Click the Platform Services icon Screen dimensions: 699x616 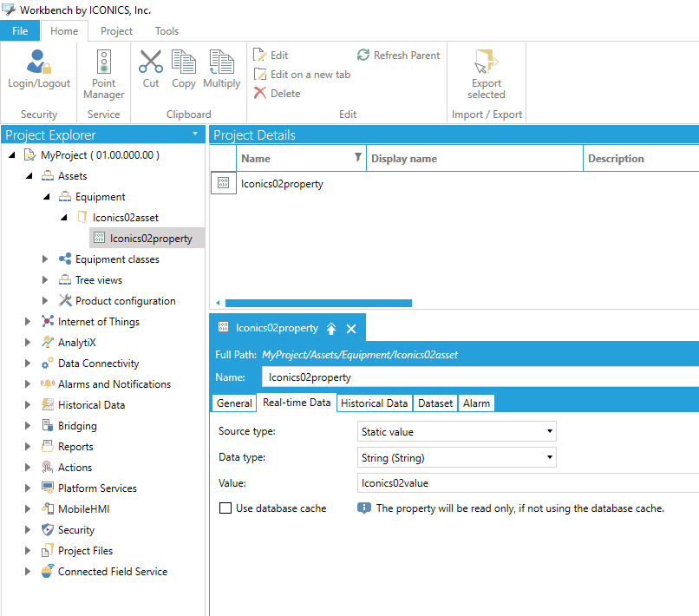pyautogui.click(x=48, y=488)
